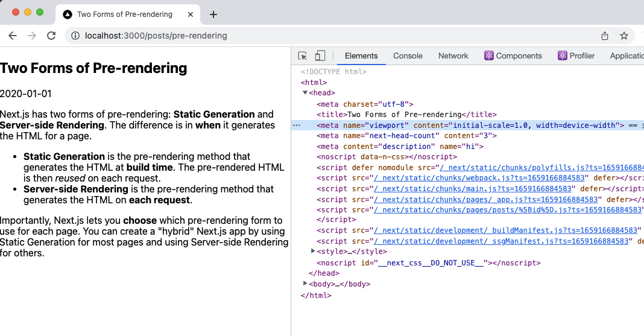Screen dimensions: 644x336
Task: Click the tab favicon for Two Forms of Pre-rendering
Action: [x=68, y=14]
